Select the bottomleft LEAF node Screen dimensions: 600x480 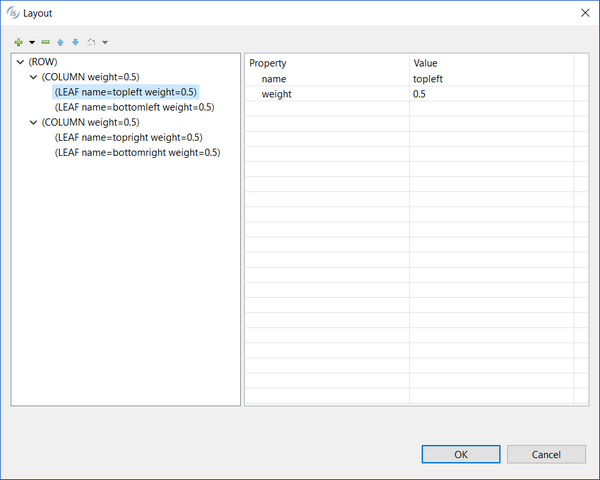point(134,107)
